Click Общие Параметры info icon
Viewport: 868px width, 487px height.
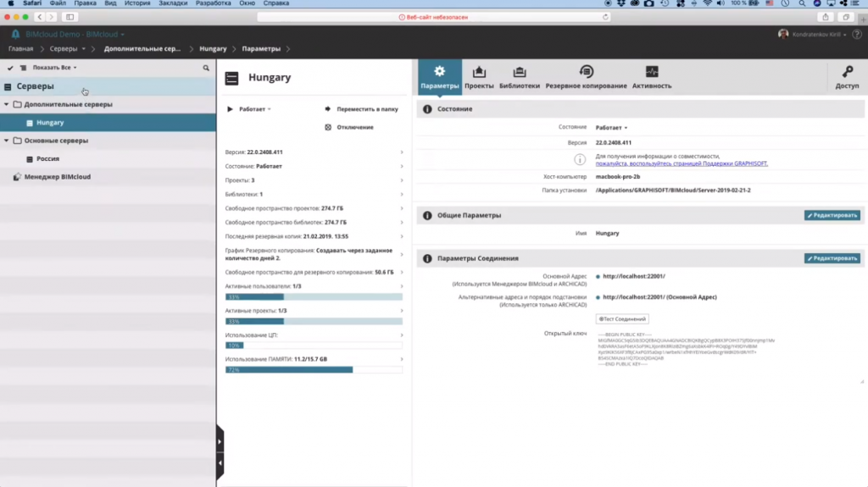click(x=427, y=215)
